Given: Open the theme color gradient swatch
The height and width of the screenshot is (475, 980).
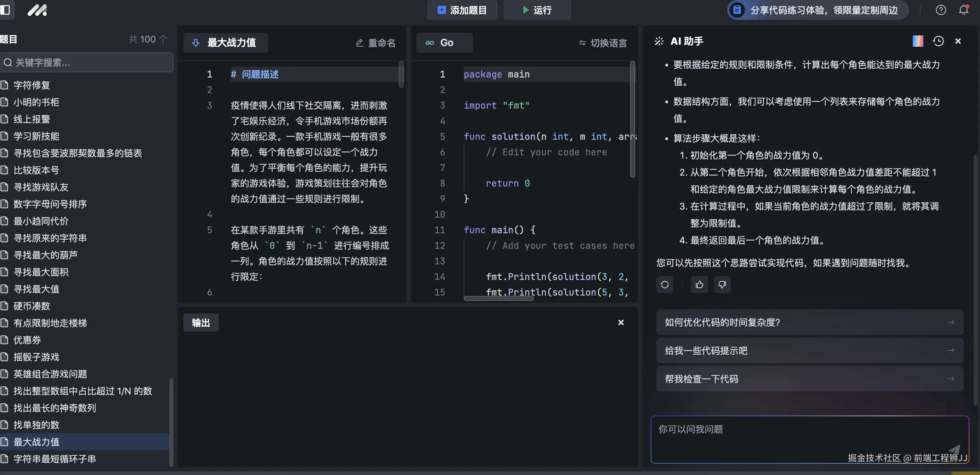Looking at the screenshot, I should pyautogui.click(x=918, y=41).
